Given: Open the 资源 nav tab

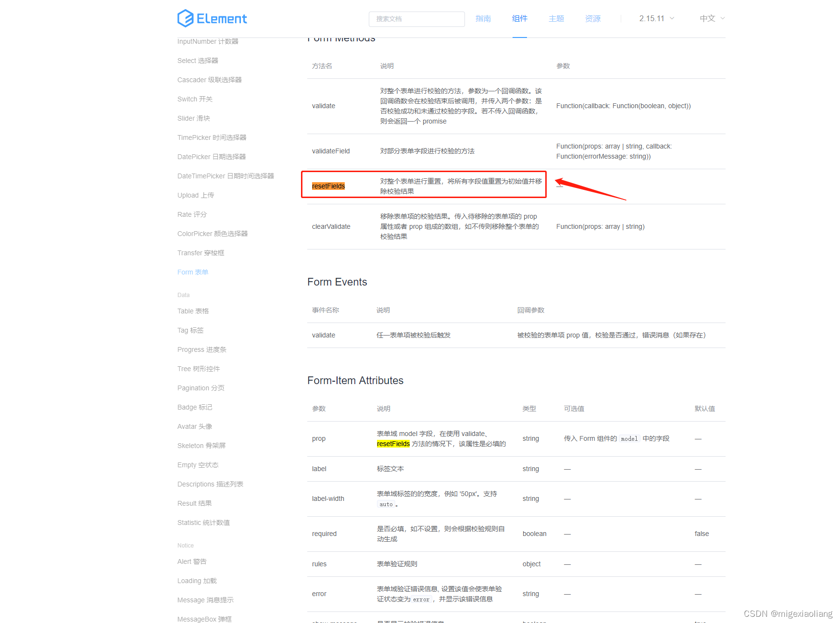Looking at the screenshot, I should pos(592,18).
